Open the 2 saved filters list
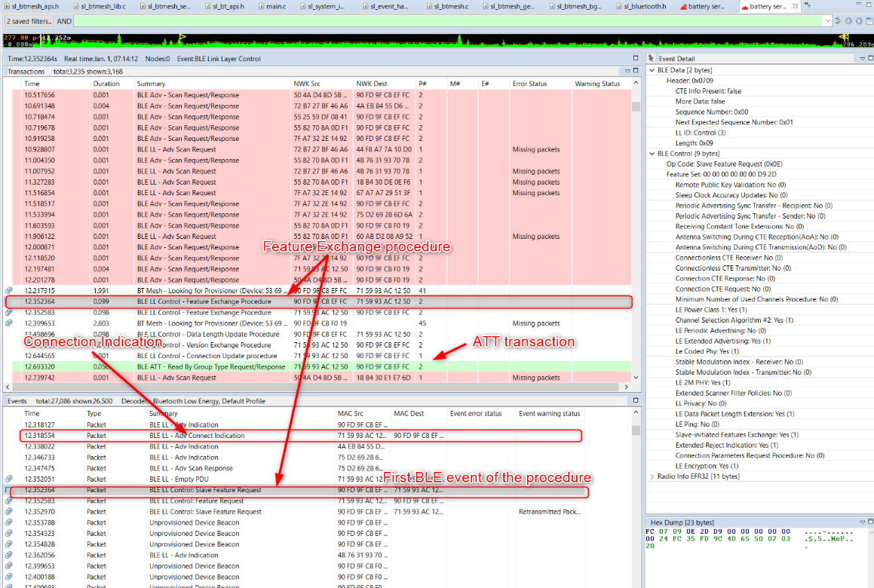The height and width of the screenshot is (588, 874). click(x=29, y=21)
